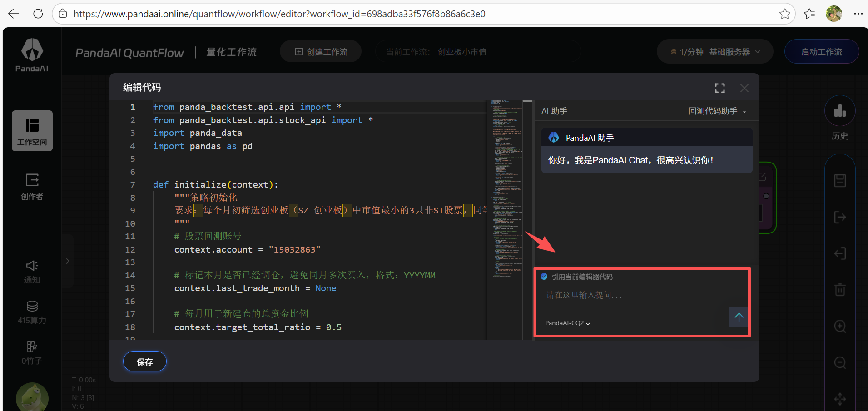The width and height of the screenshot is (868, 411).
Task: Click the current workflow name field 创业板小市值
Action: [478, 52]
